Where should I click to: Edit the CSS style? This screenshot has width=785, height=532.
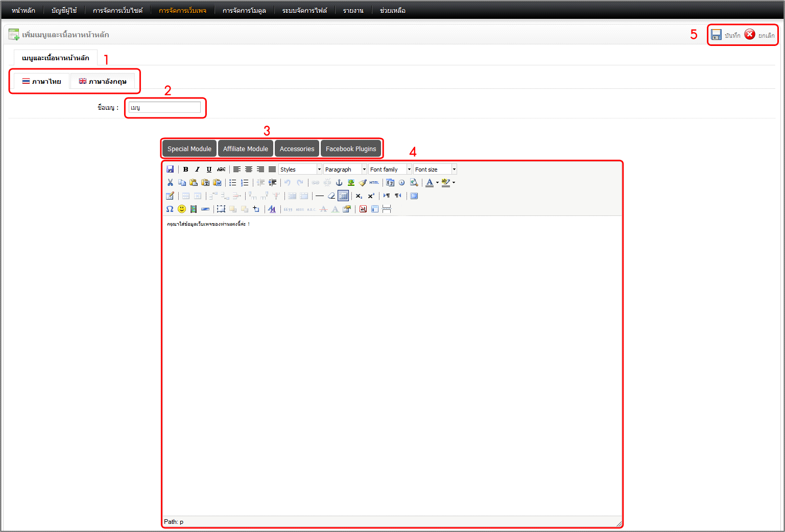click(x=272, y=209)
